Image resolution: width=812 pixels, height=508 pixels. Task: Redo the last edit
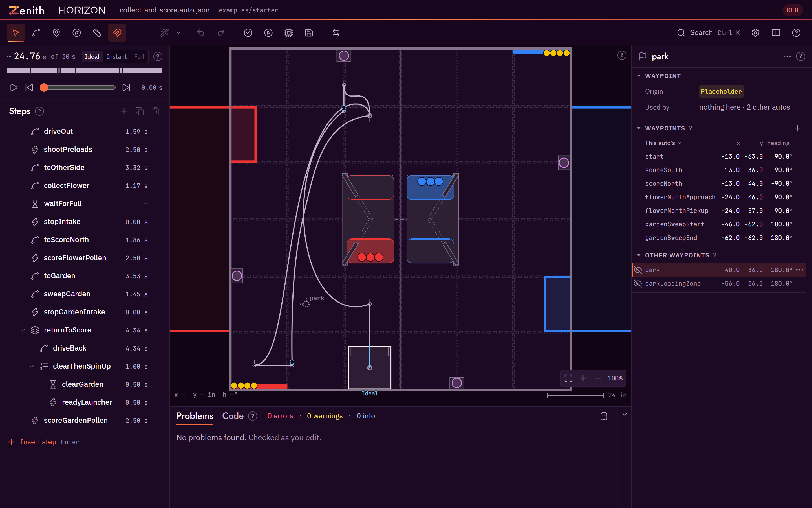221,32
